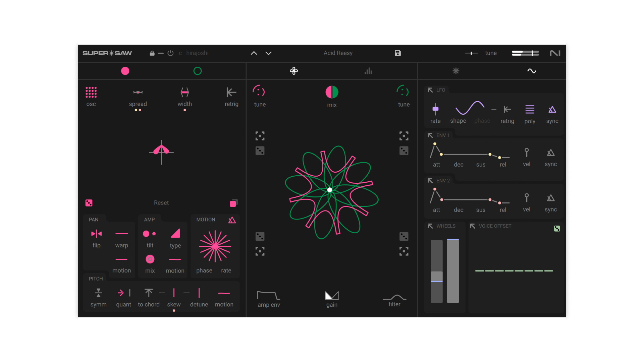Expand the ENV 2 section arrow
644x362 pixels.
coord(430,181)
